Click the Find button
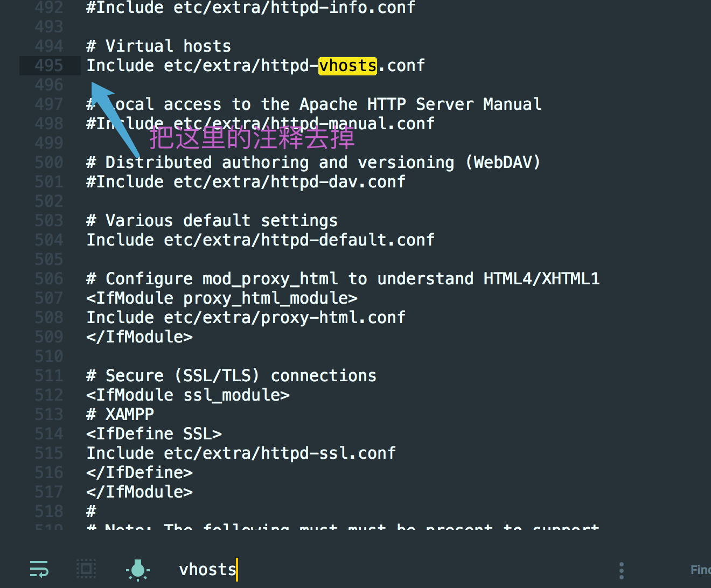Viewport: 711px width, 588px height. pyautogui.click(x=700, y=570)
